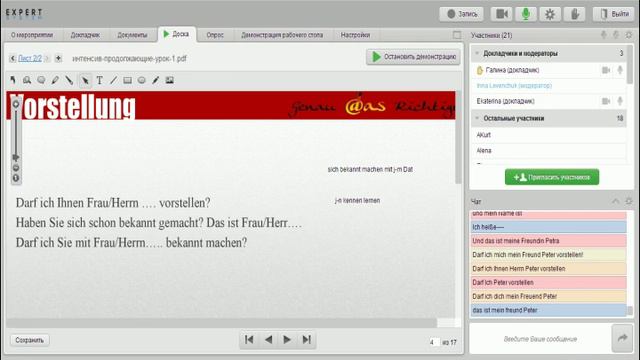The width and height of the screenshot is (640, 360).
Task: Raise hand using the hand icon
Action: (575, 14)
